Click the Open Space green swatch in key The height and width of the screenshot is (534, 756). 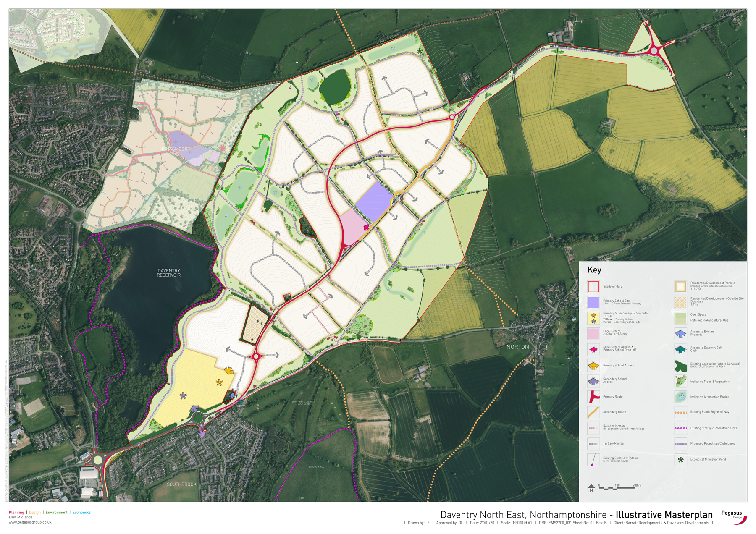(x=680, y=317)
